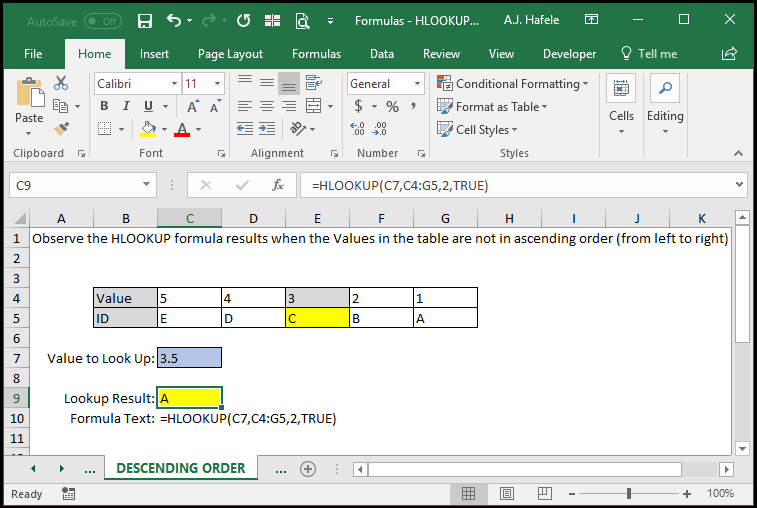
Task: Toggle Bold formatting
Action: coord(104,106)
